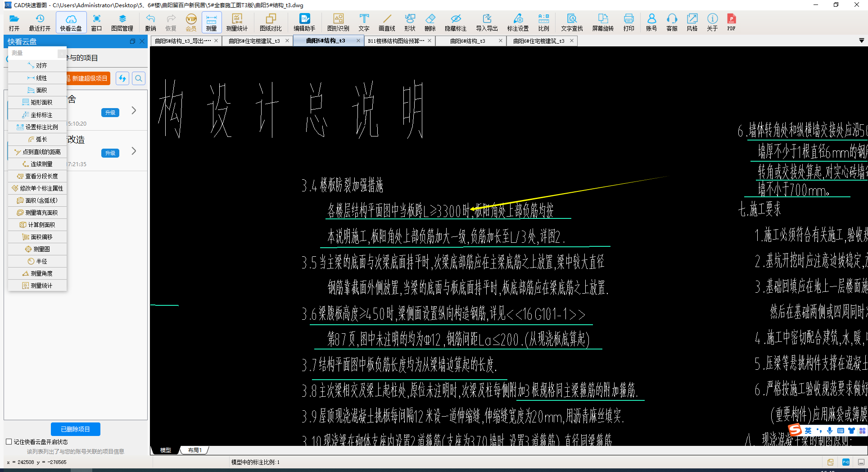Switch to the 模型 model tab
Viewport: 868px width, 472px height.
[x=166, y=450]
